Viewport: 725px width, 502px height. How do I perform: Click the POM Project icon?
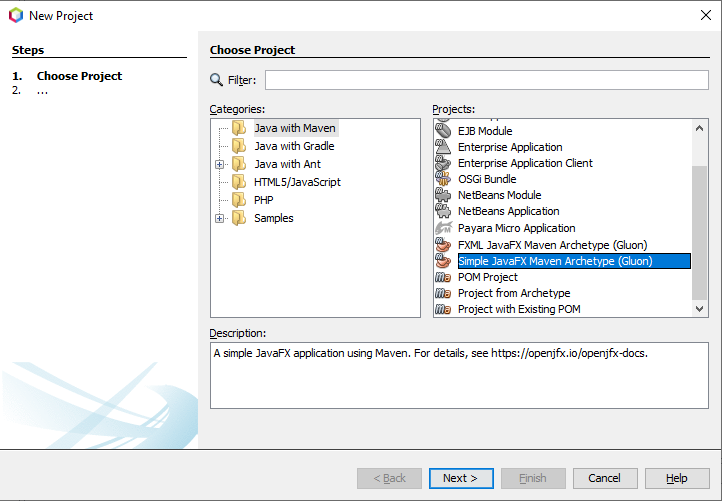443,277
